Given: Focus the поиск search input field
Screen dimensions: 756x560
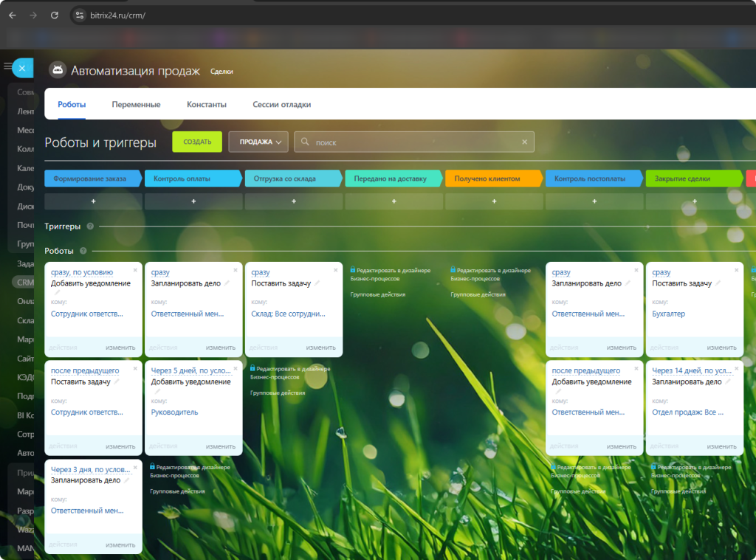Looking at the screenshot, I should pos(413,142).
